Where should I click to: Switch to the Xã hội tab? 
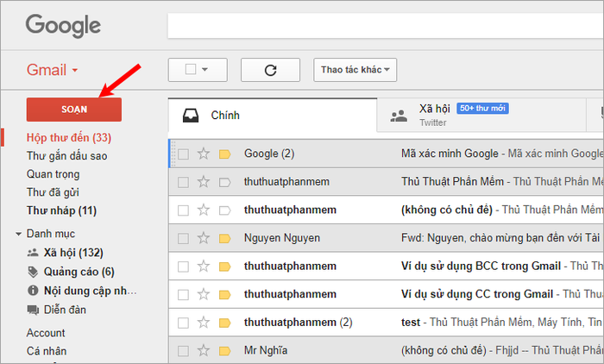pyautogui.click(x=481, y=116)
